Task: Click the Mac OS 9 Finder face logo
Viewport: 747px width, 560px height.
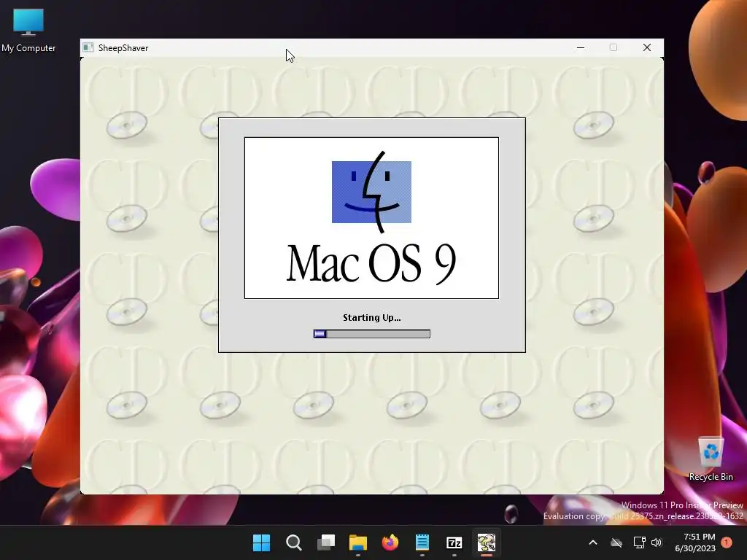Action: [371, 192]
